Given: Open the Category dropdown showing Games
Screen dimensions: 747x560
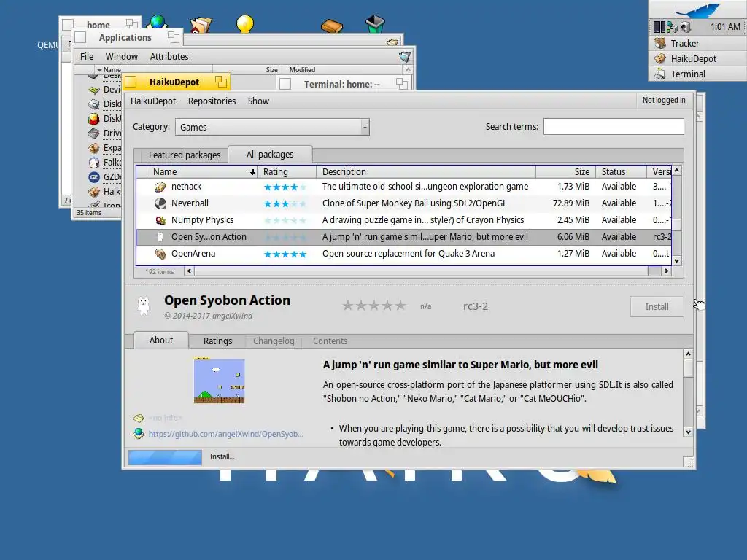Looking at the screenshot, I should point(272,127).
